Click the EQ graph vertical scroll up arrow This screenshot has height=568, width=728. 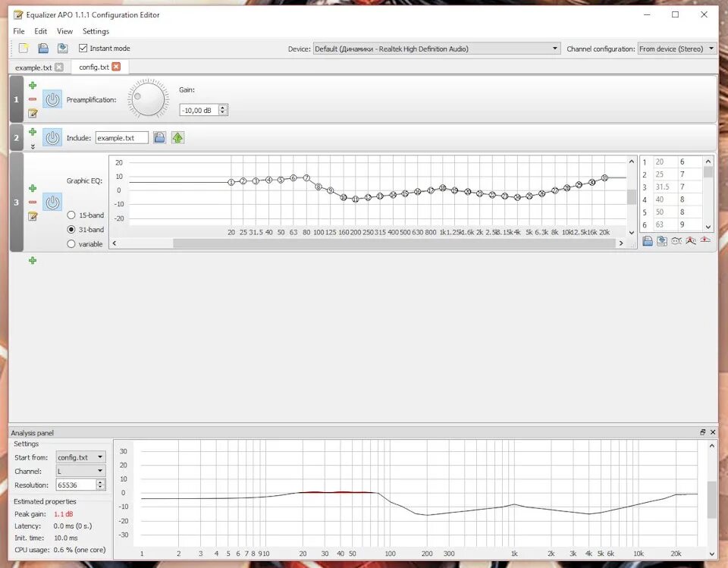point(632,162)
